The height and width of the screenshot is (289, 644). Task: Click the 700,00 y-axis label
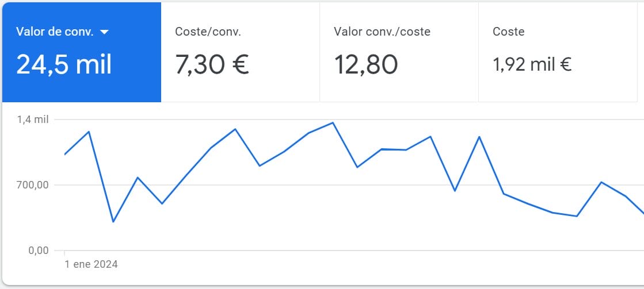click(x=32, y=185)
